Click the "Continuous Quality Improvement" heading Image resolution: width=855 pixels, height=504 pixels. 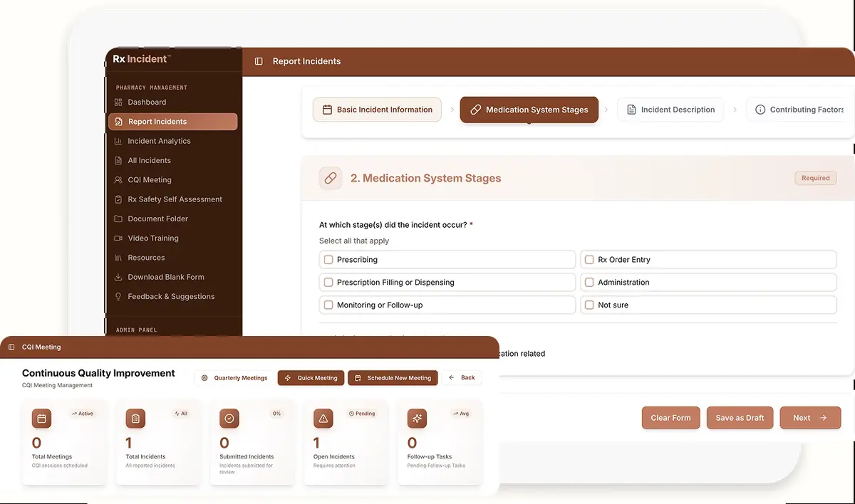click(x=98, y=373)
